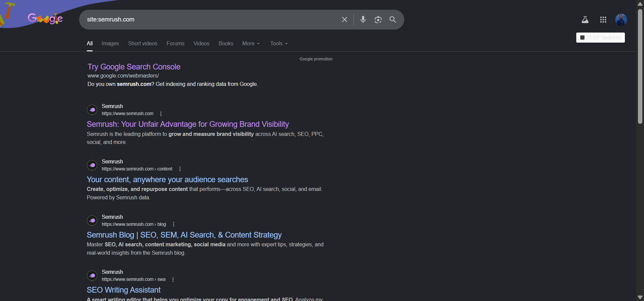
Task: Click the https://www.semrush.com › content URL
Action: (x=137, y=169)
